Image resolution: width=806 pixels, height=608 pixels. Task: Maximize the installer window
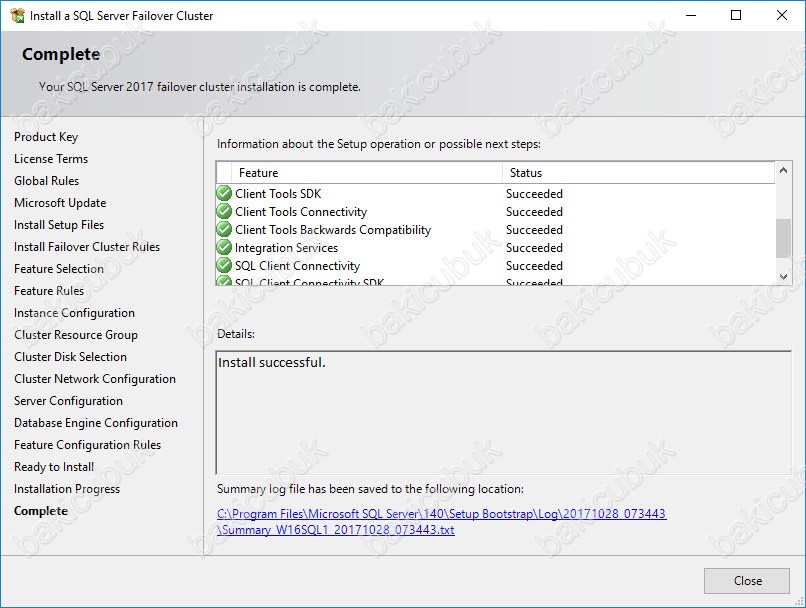tap(736, 15)
